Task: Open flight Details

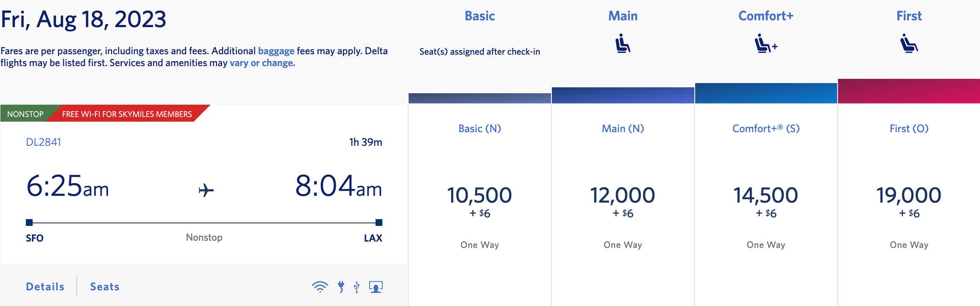Action: (x=45, y=287)
